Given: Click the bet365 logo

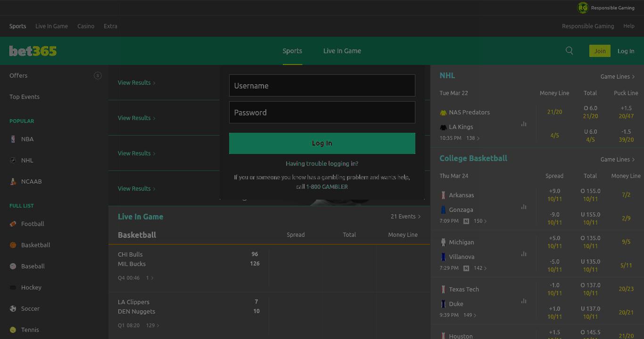Looking at the screenshot, I should 33,51.
